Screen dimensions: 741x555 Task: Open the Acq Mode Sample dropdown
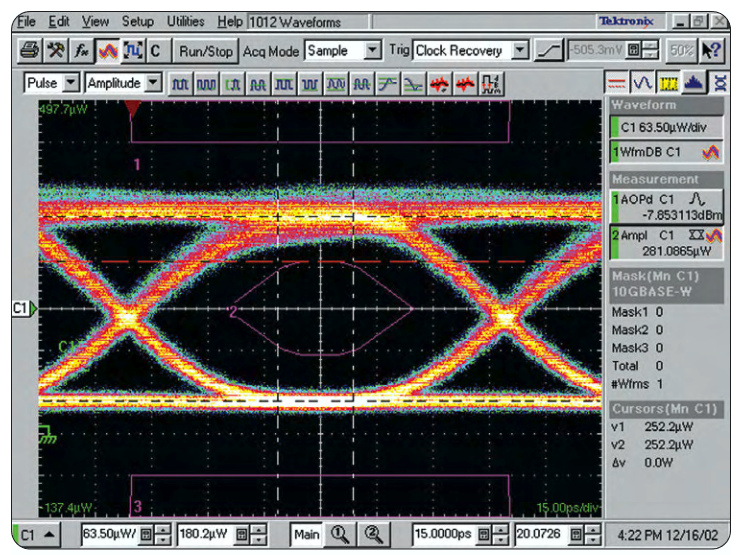click(x=373, y=50)
